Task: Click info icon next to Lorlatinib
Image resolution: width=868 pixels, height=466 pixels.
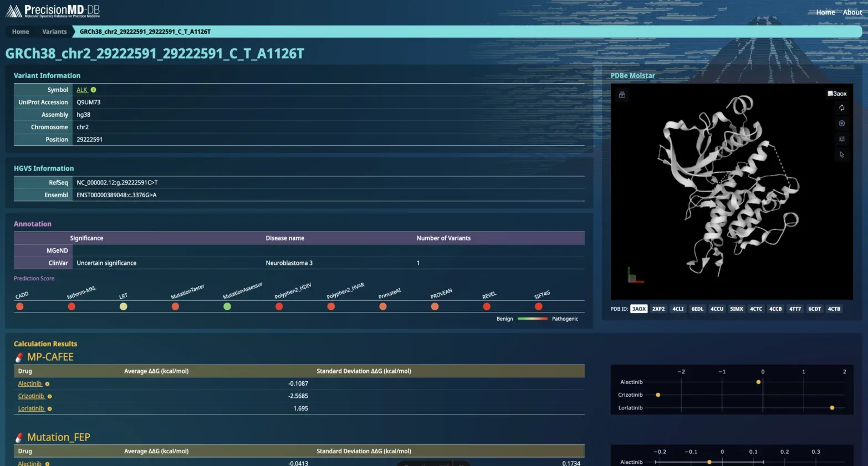Action: coord(49,409)
